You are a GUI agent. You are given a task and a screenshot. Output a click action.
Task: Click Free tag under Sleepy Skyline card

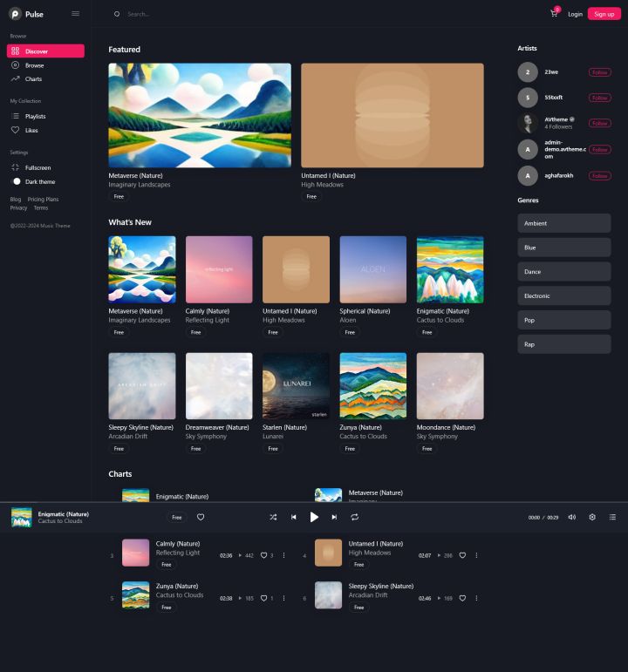click(x=119, y=449)
